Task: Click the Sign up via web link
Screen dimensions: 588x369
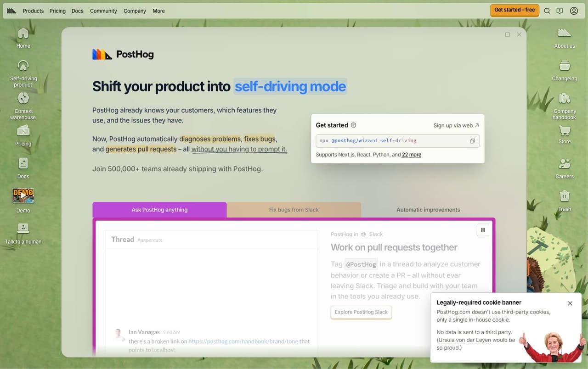Action: click(456, 125)
